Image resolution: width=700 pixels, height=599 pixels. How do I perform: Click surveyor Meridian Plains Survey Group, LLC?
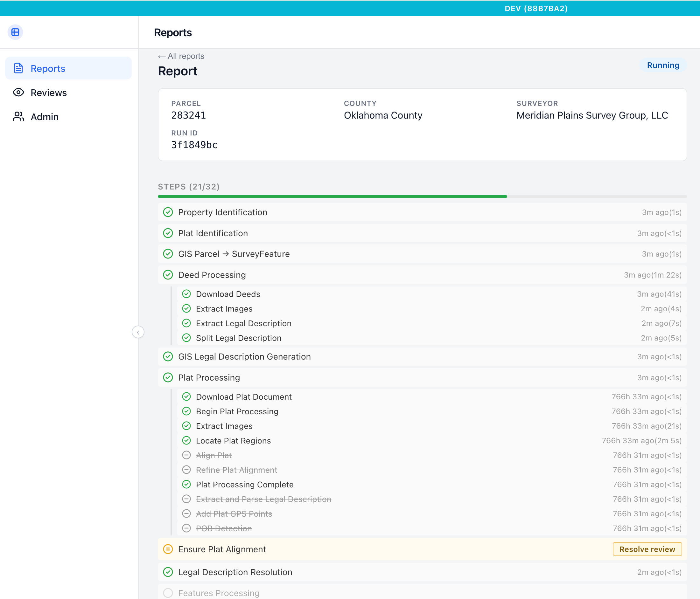(592, 115)
